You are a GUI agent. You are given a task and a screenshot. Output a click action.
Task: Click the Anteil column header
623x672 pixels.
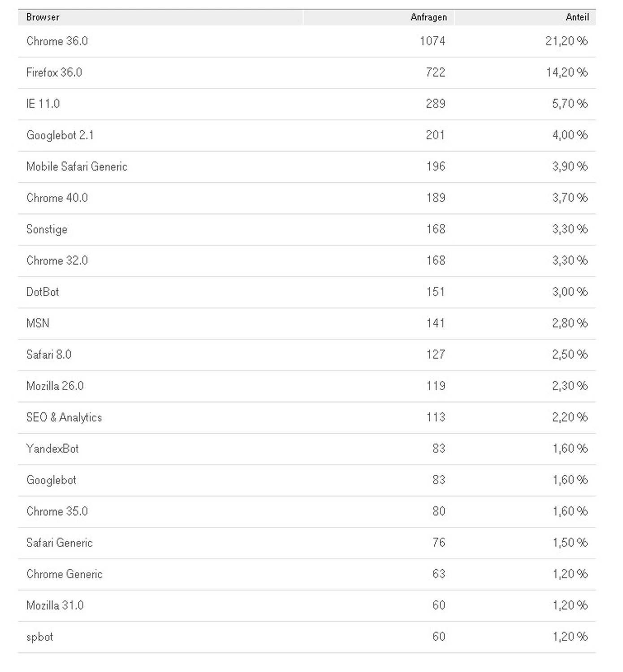(577, 17)
